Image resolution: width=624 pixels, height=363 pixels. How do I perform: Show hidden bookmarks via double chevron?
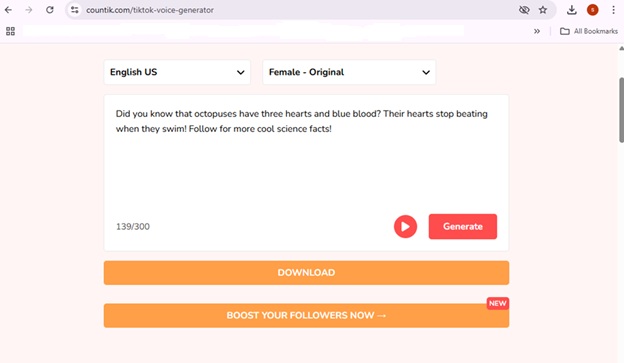[537, 31]
